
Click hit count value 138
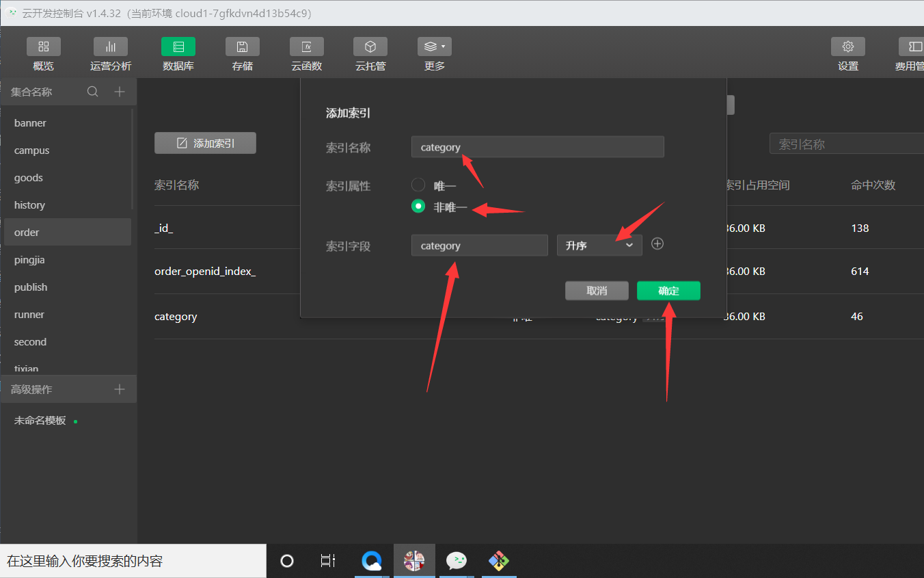click(x=860, y=228)
